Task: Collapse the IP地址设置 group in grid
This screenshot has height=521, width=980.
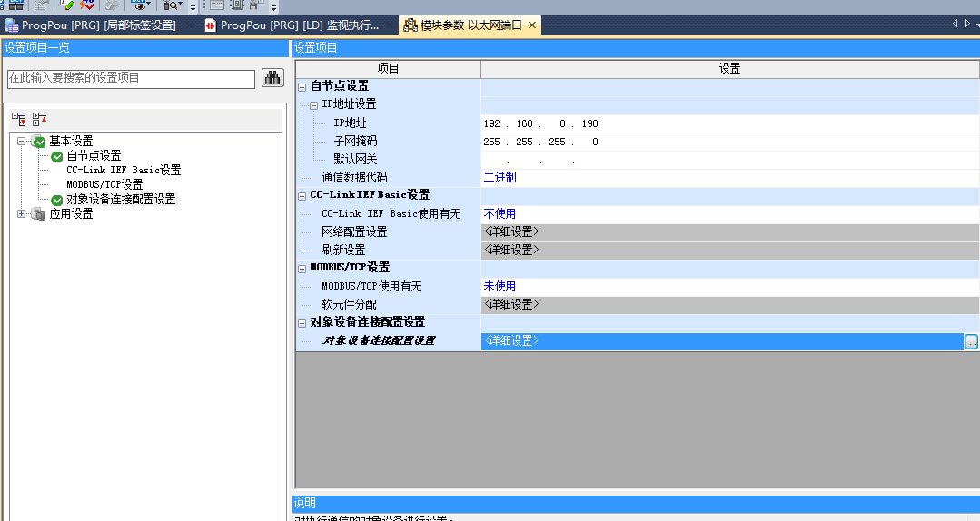Action: (313, 104)
